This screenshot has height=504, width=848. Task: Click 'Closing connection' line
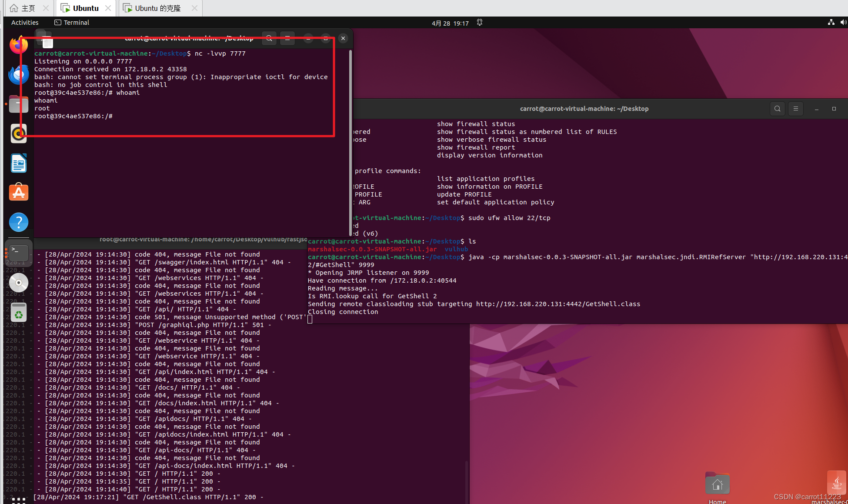pos(343,312)
